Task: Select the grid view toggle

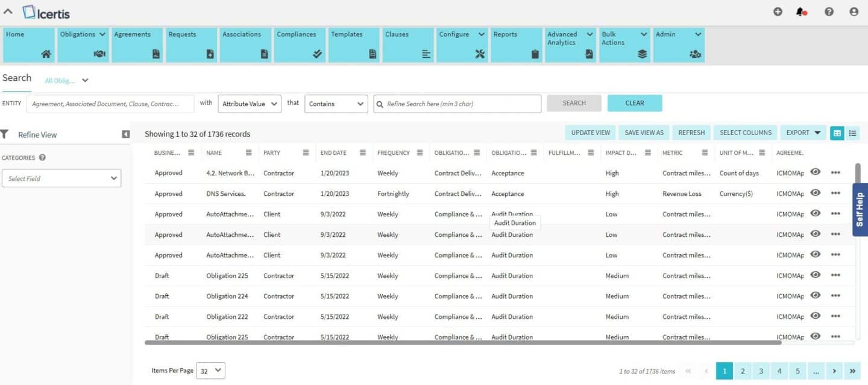Action: tap(837, 133)
